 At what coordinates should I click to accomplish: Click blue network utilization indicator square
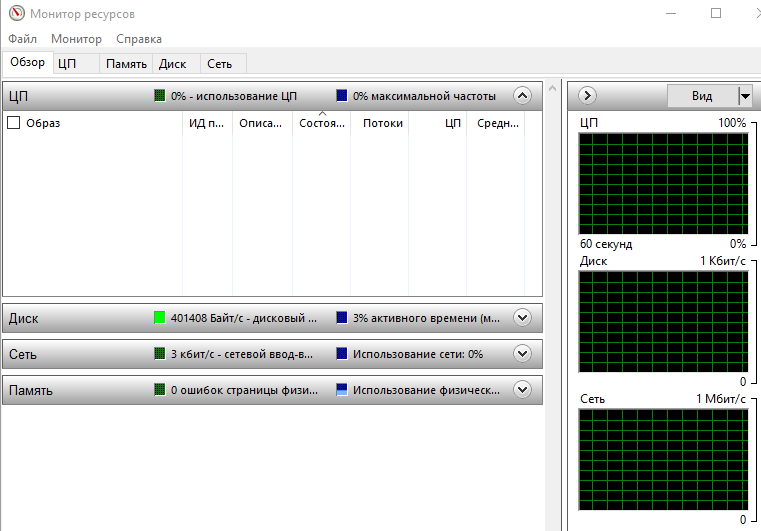[x=342, y=354]
